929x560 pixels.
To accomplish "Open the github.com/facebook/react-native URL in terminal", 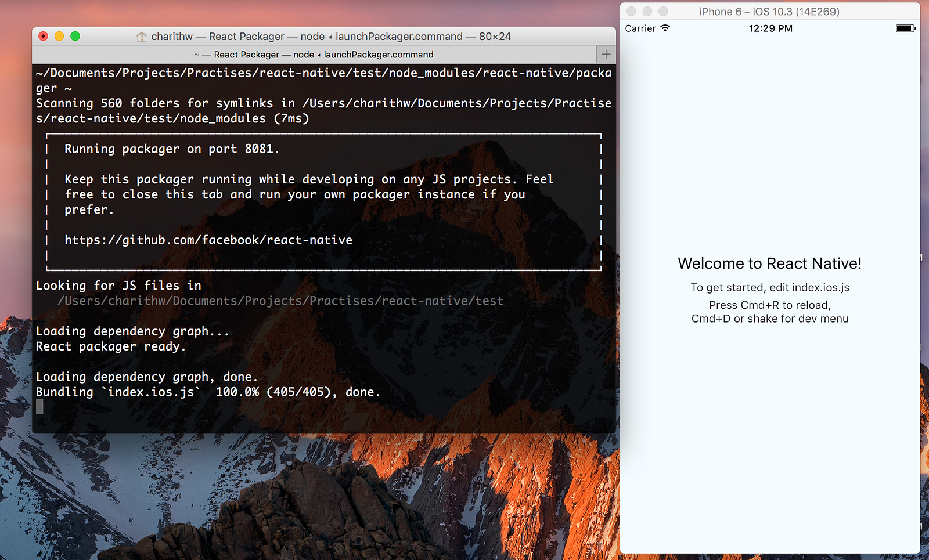I will tap(208, 240).
